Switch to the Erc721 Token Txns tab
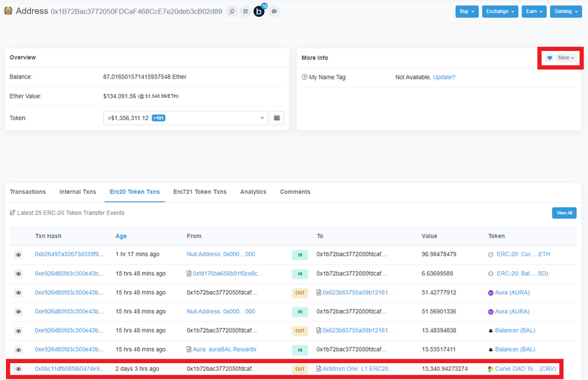Screen dimensions: 588x380 pos(200,191)
